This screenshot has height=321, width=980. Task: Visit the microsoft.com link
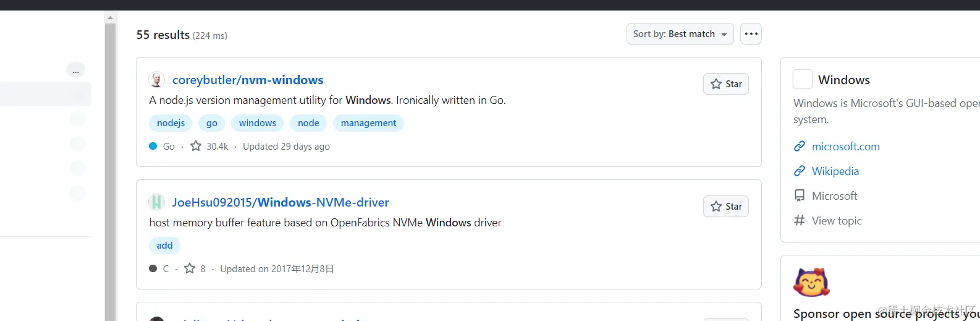pos(845,147)
